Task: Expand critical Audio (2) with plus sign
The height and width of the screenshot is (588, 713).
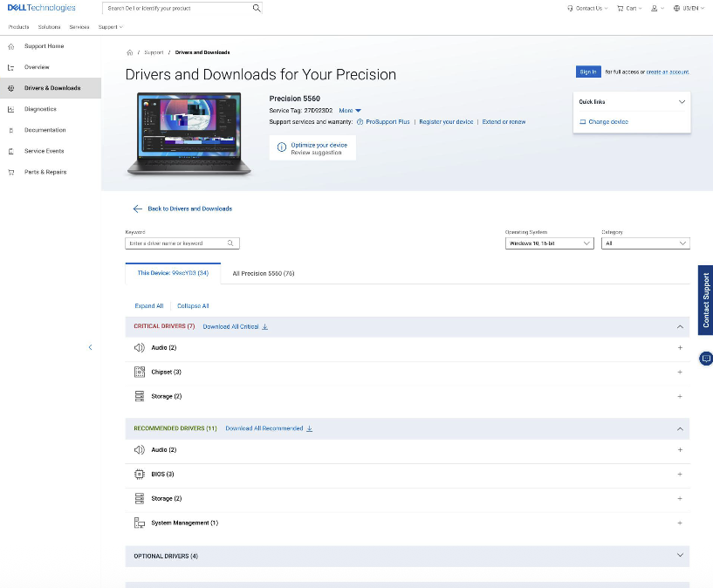Action: tap(680, 347)
